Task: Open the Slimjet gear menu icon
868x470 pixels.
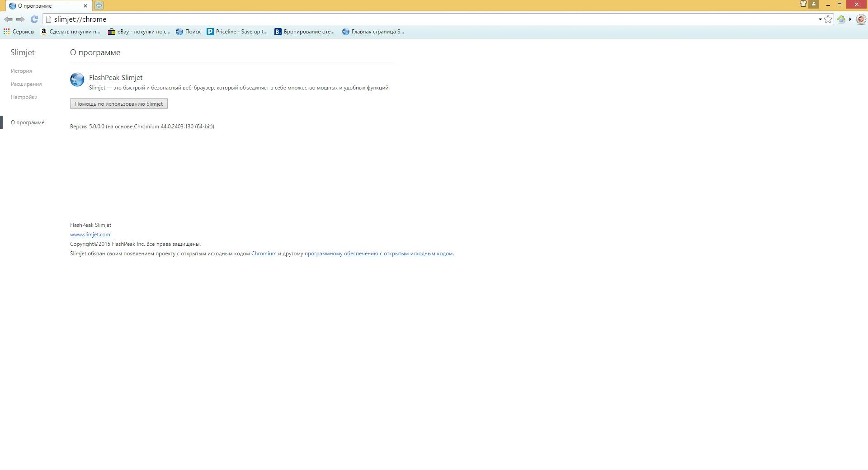Action: [861, 19]
